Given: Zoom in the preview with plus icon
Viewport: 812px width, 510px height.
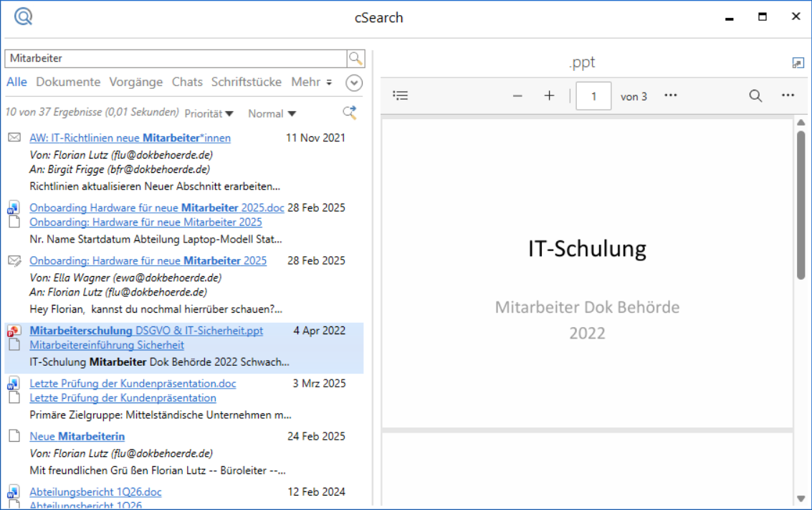Looking at the screenshot, I should 550,95.
